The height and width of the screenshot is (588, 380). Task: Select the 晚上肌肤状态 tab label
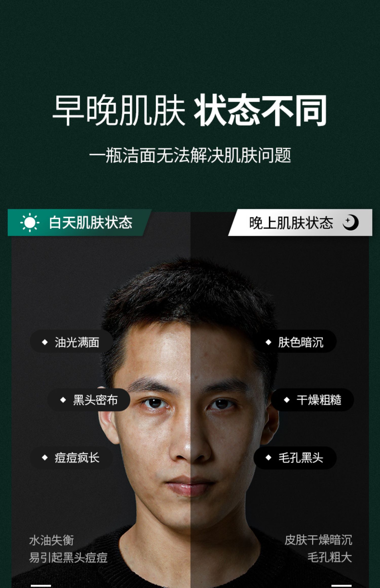[x=291, y=223]
